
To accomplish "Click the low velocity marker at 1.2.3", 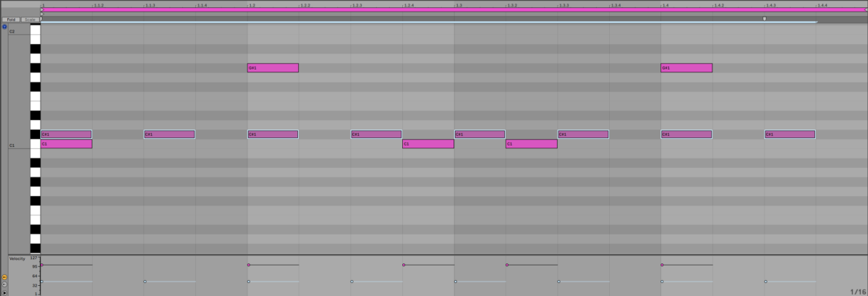I will pyautogui.click(x=352, y=282).
